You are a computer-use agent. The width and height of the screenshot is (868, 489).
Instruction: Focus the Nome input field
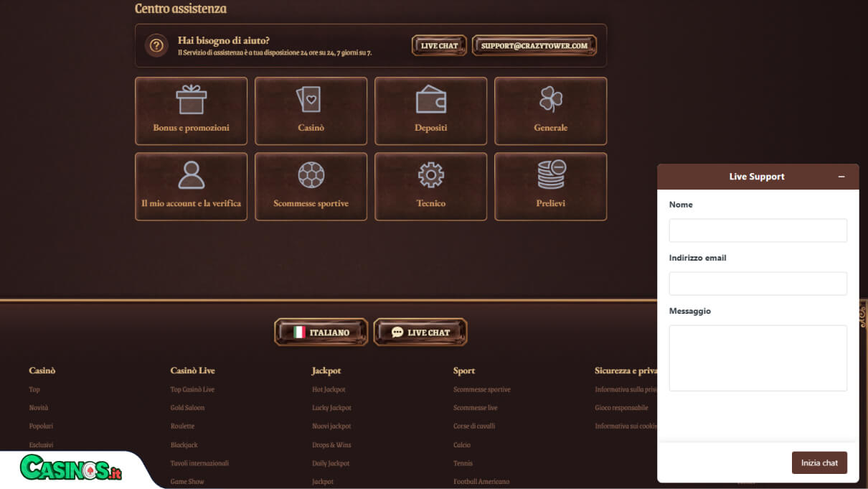tap(758, 230)
